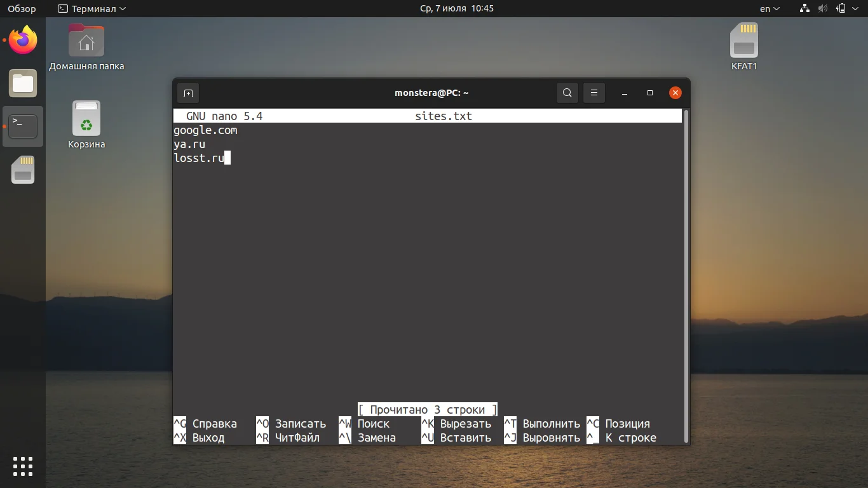Select the Terminal icon in the dock
The image size is (868, 488).
pos(23,126)
